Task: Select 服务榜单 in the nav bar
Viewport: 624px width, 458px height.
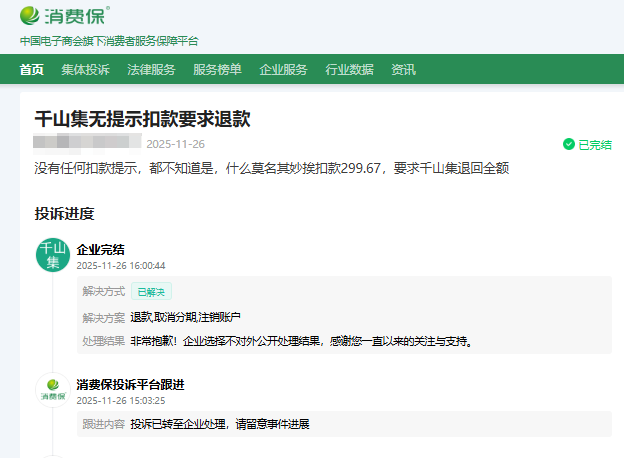Action: click(x=217, y=70)
